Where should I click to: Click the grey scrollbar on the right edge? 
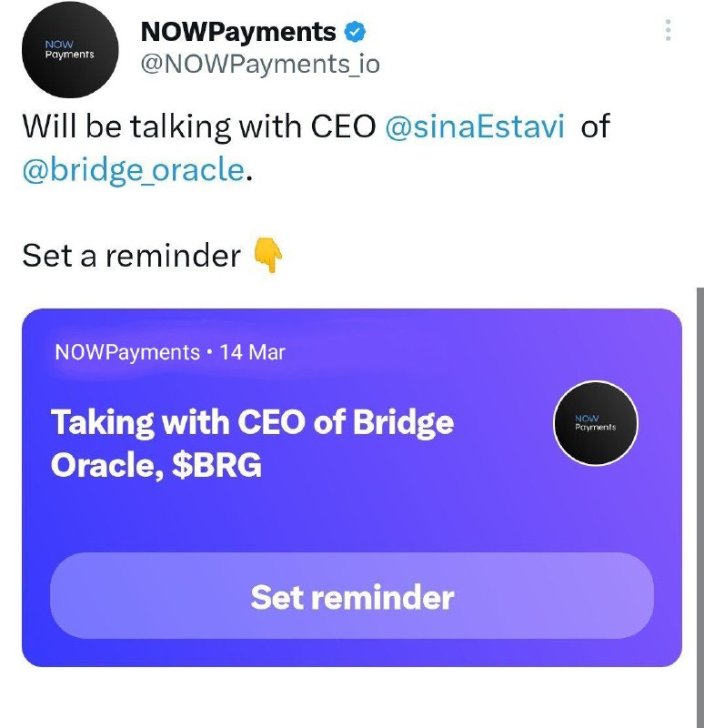point(699,508)
